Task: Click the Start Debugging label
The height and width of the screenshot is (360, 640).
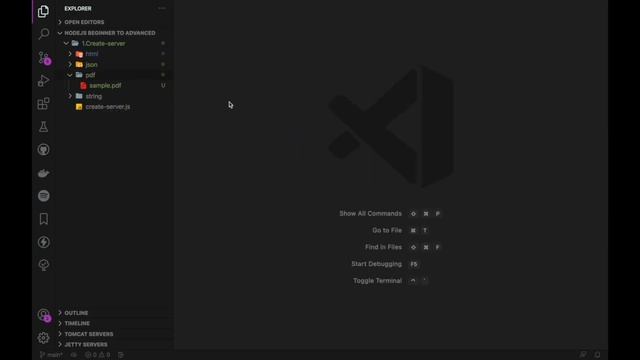Action: coord(376,264)
